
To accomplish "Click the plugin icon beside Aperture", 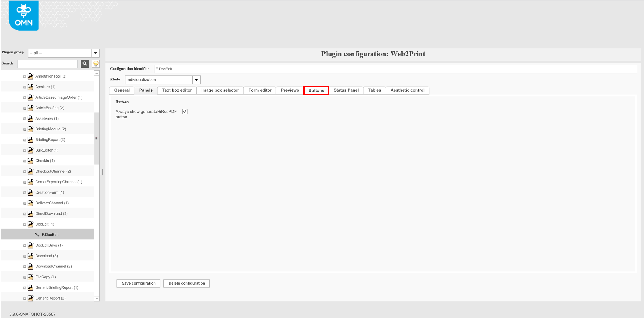I will pos(31,87).
